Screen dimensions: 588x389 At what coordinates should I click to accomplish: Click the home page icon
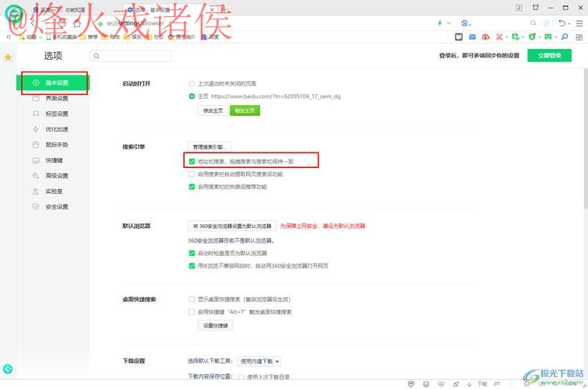(77, 23)
